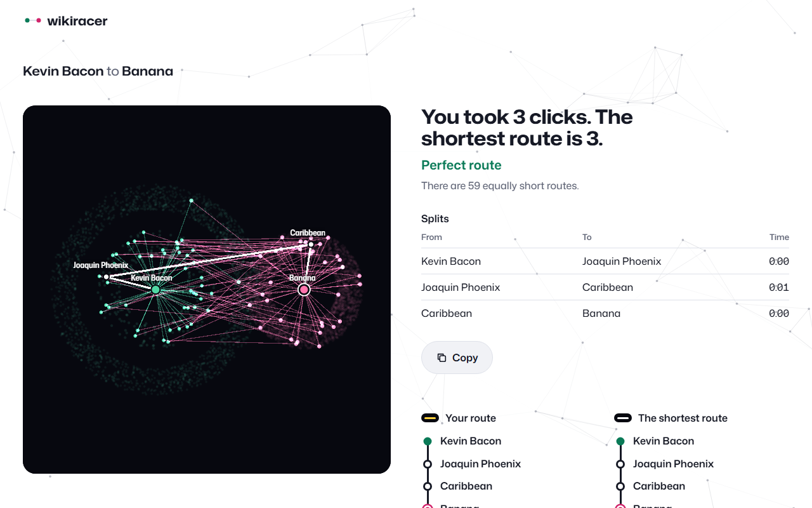This screenshot has width=812, height=508.
Task: Click the copy icon inside the Copy button
Action: click(442, 358)
